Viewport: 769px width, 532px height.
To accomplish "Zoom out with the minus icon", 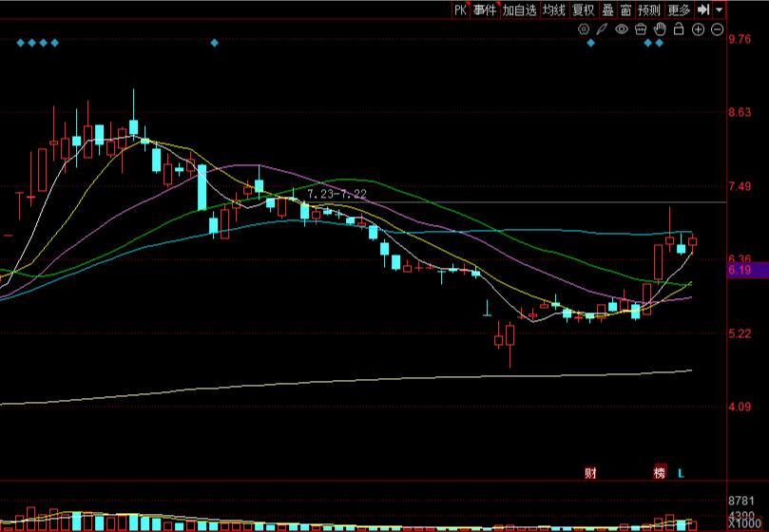I will pos(717,29).
